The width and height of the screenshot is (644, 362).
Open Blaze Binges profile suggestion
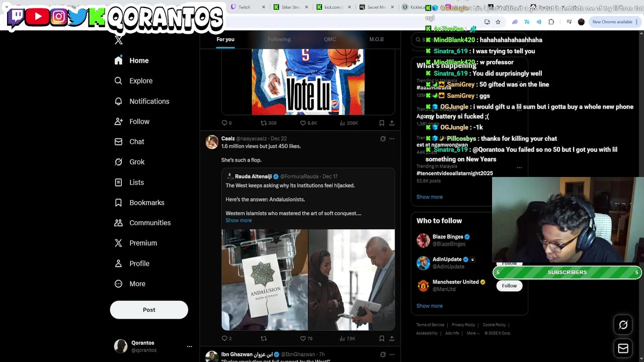point(450,240)
